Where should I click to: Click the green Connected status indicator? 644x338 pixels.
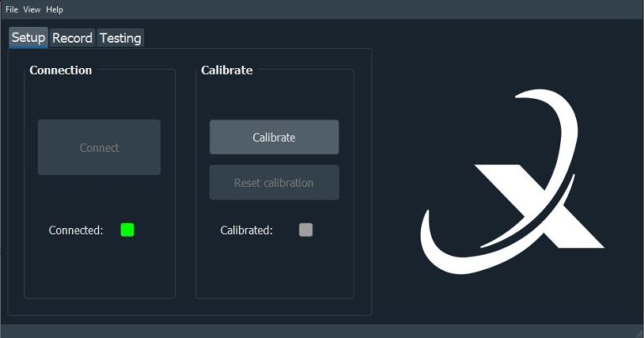(x=127, y=230)
